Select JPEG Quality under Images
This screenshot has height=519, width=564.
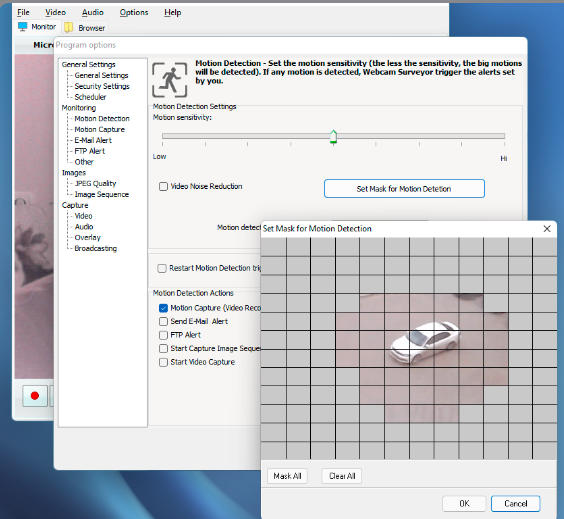pos(95,183)
